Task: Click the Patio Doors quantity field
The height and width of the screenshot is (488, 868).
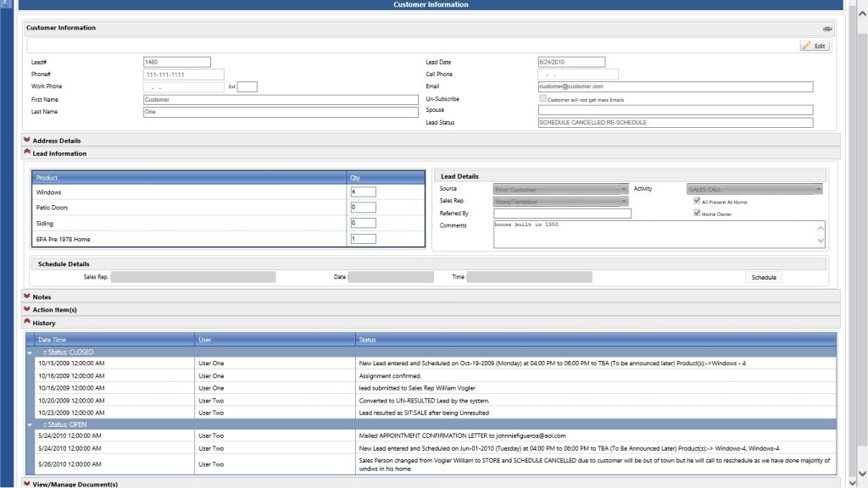Action: click(x=363, y=208)
